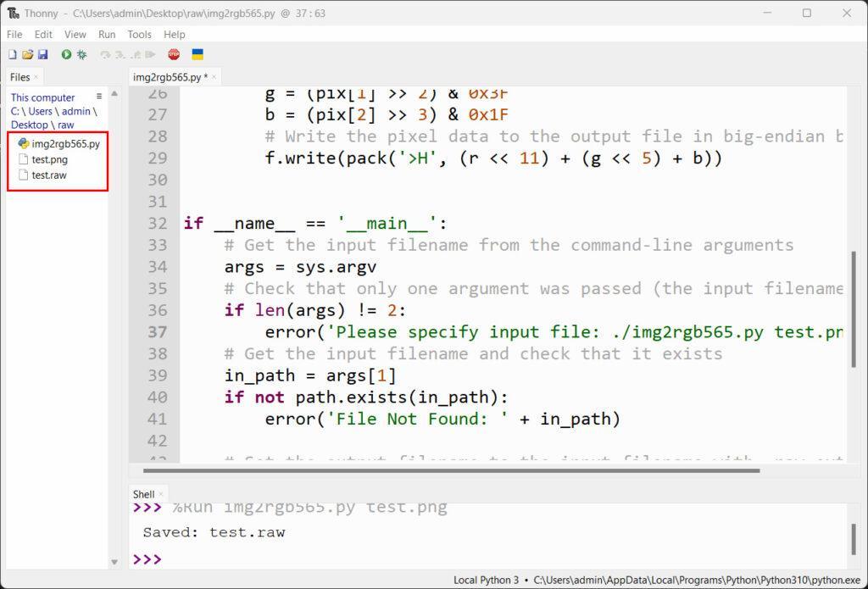Close the Files panel tab
868x589 pixels.
pyautogui.click(x=36, y=77)
